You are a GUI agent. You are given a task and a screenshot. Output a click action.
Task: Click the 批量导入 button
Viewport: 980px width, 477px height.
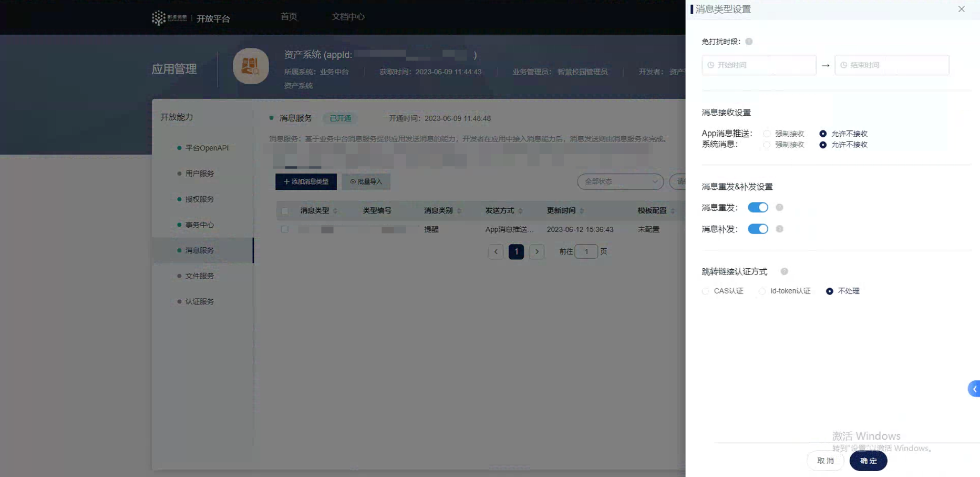[x=366, y=181]
